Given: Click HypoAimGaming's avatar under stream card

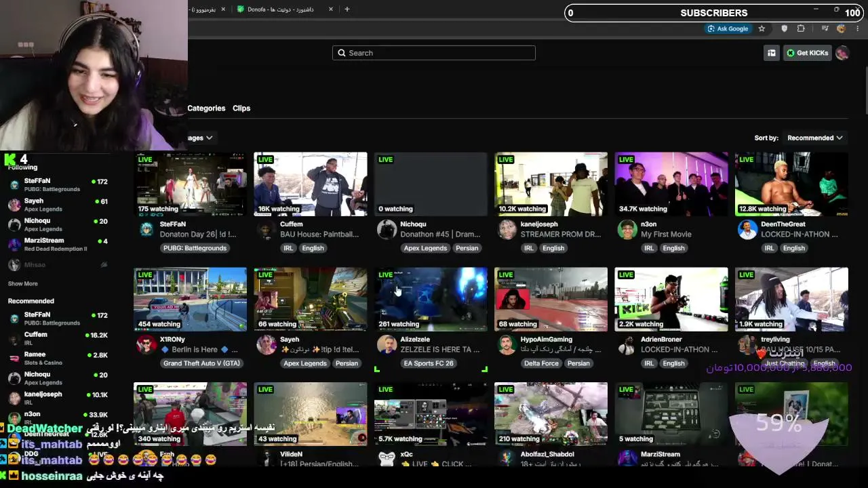Looking at the screenshot, I should coord(507,345).
